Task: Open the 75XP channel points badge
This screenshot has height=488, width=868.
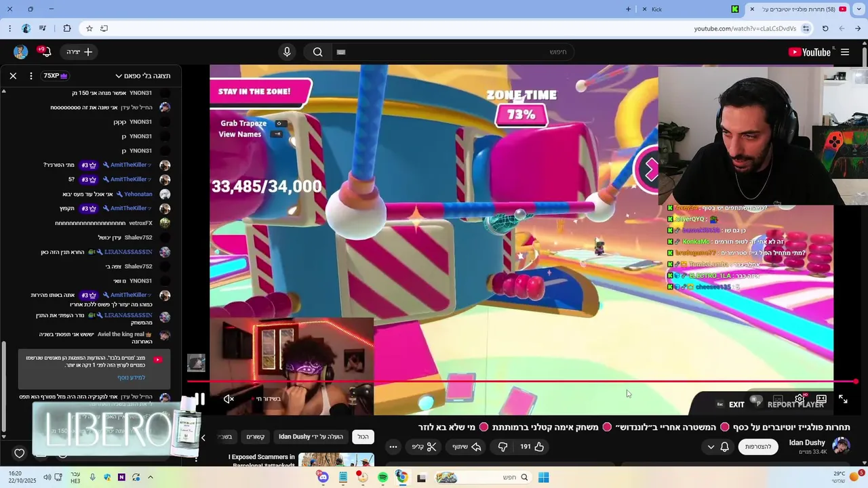Action: (x=56, y=76)
